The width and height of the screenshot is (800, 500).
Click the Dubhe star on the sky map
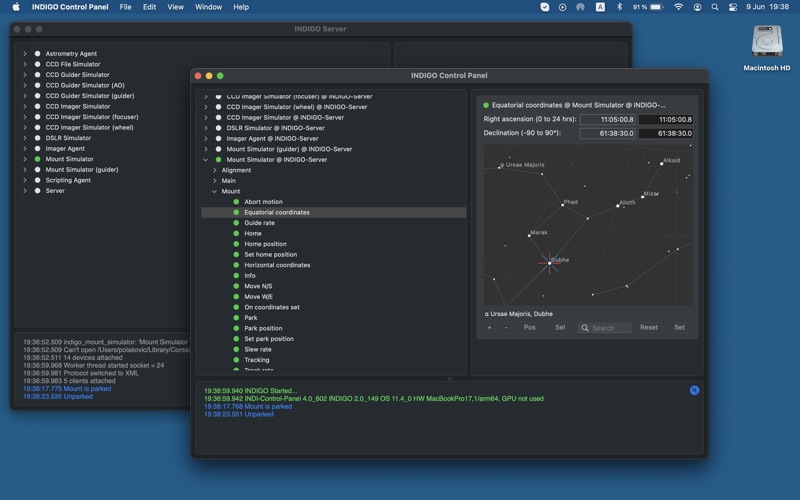pyautogui.click(x=549, y=263)
